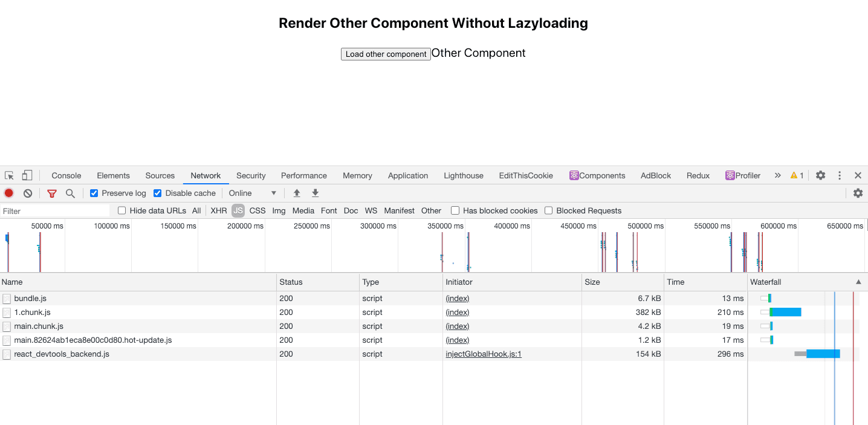Toggle the network filter funnel icon
This screenshot has width=868, height=425.
pos(52,193)
